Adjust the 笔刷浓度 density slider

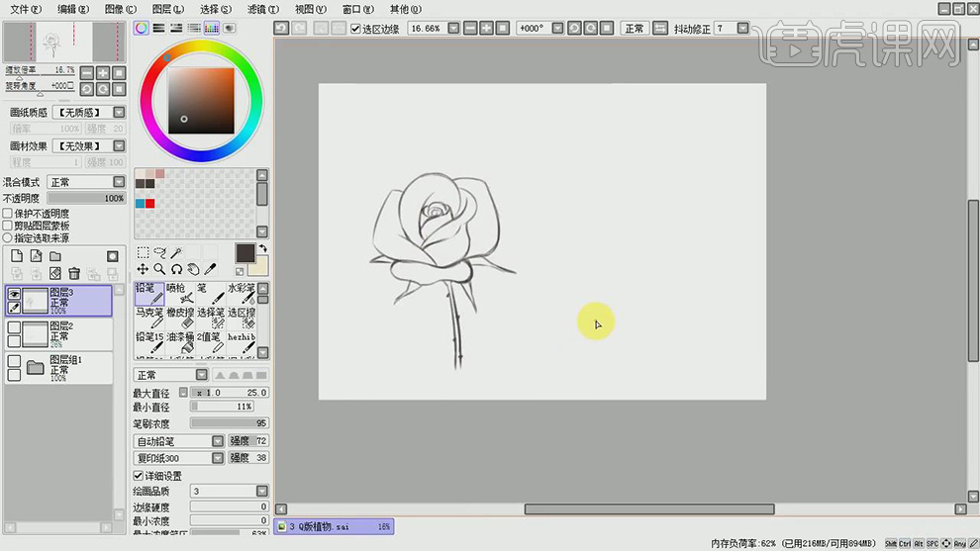pos(228,423)
